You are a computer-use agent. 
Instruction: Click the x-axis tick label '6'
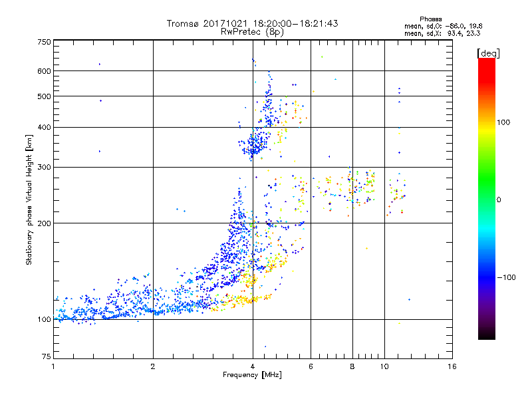pyautogui.click(x=311, y=366)
